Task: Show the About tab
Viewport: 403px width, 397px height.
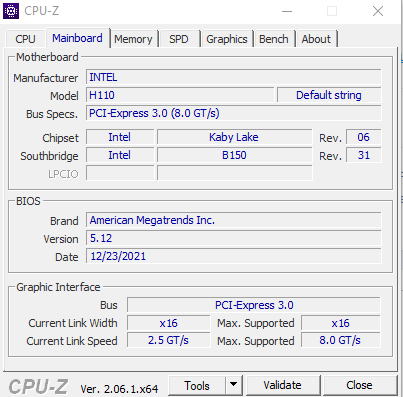Action: click(x=316, y=39)
